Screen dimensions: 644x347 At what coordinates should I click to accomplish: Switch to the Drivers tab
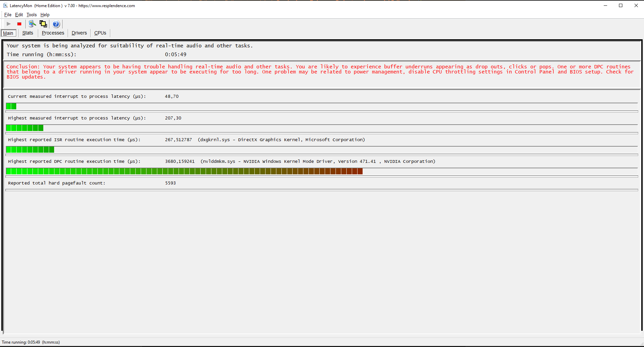click(79, 33)
